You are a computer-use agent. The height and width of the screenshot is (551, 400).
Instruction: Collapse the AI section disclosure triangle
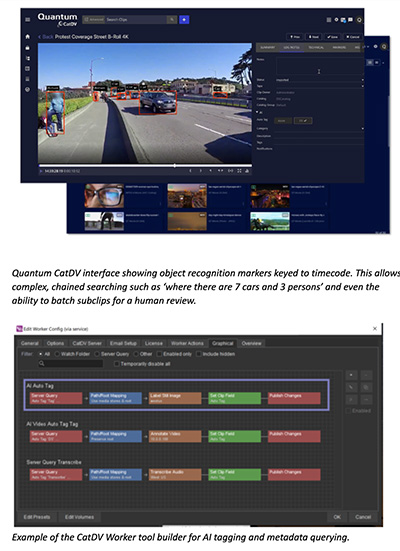click(257, 112)
